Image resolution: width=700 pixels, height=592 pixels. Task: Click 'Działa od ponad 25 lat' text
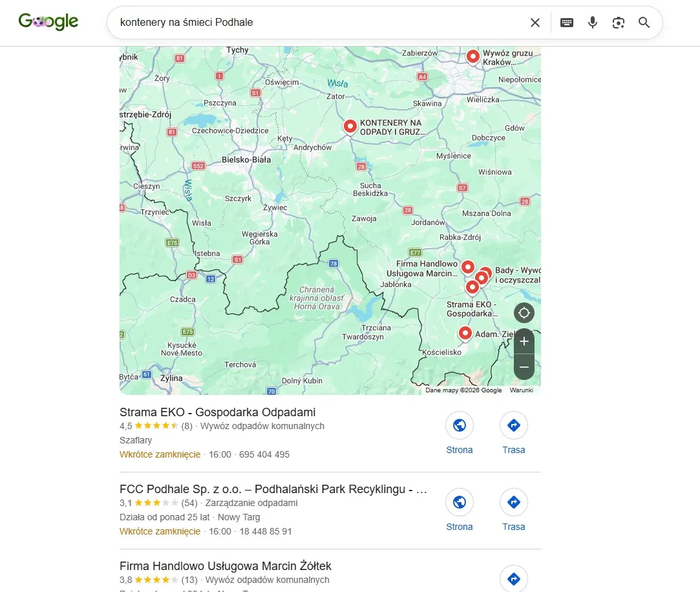coord(164,517)
